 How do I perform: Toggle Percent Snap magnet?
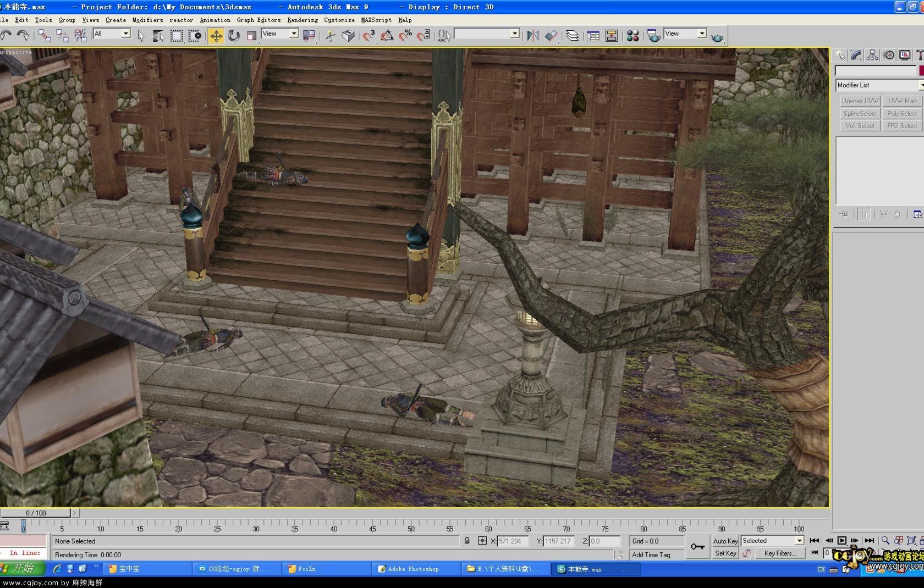405,36
